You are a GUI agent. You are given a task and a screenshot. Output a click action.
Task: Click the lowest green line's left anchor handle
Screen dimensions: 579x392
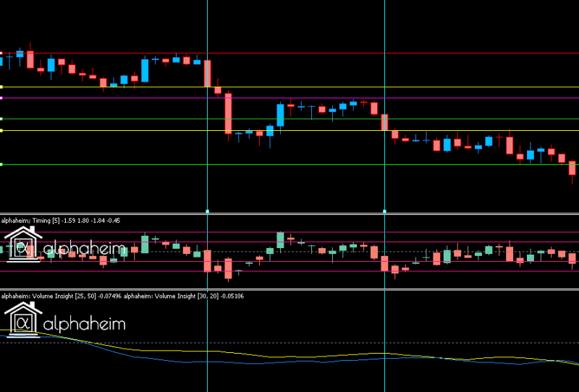[1, 165]
